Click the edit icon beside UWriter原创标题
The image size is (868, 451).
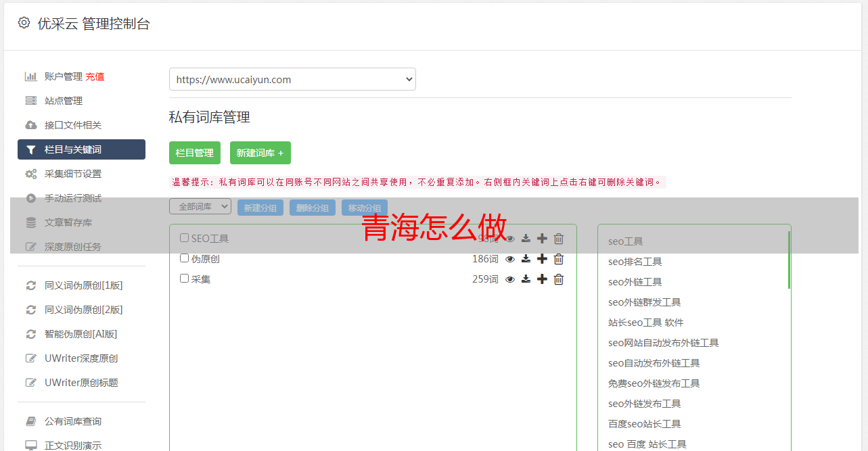31,383
